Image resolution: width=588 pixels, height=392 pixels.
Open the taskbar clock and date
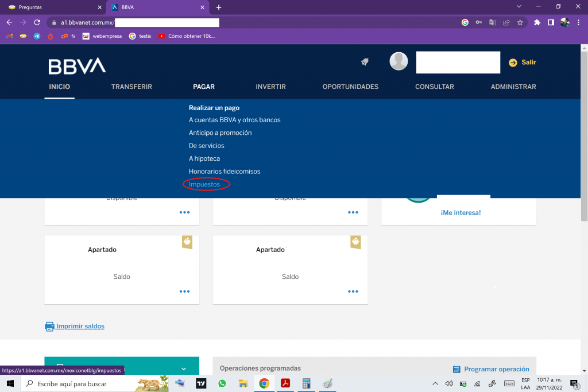pos(549,383)
